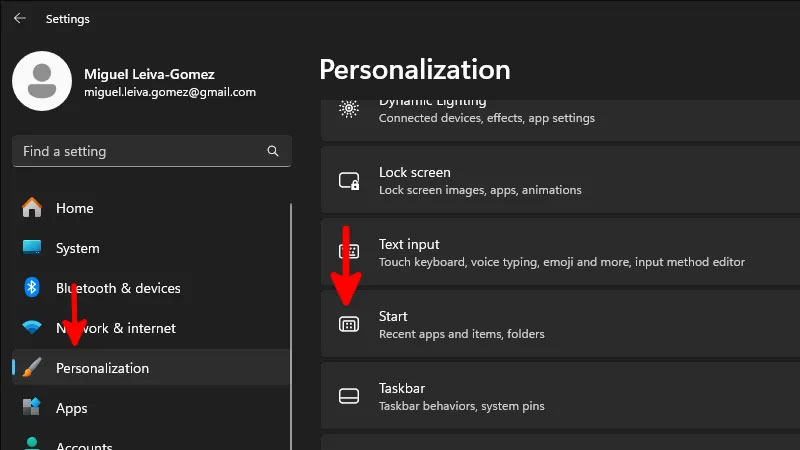Click the Taskbar icon

coord(349,396)
